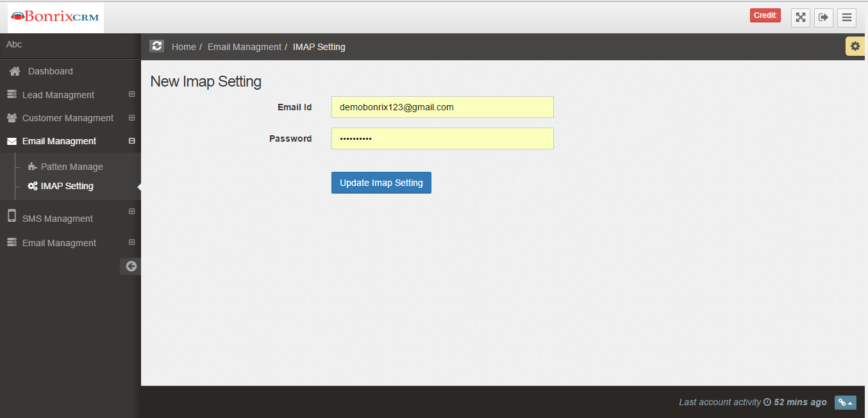The height and width of the screenshot is (418, 868).
Task: Click the Password label
Action: (290, 138)
